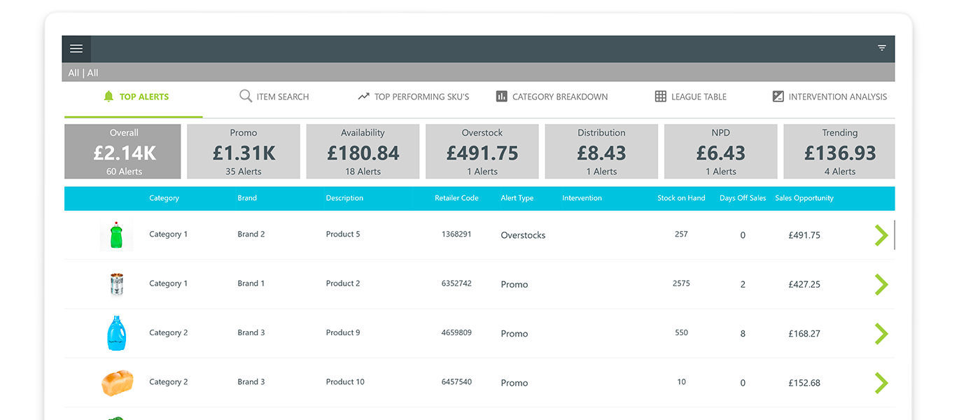Sort by the Sales Opportunity column header
980x420 pixels.
[x=804, y=198]
